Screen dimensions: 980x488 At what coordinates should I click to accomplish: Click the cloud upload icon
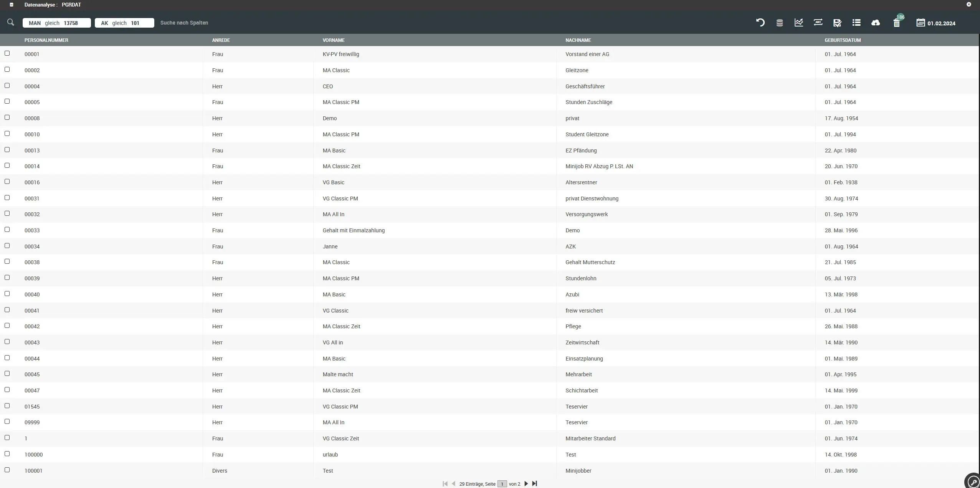click(876, 23)
